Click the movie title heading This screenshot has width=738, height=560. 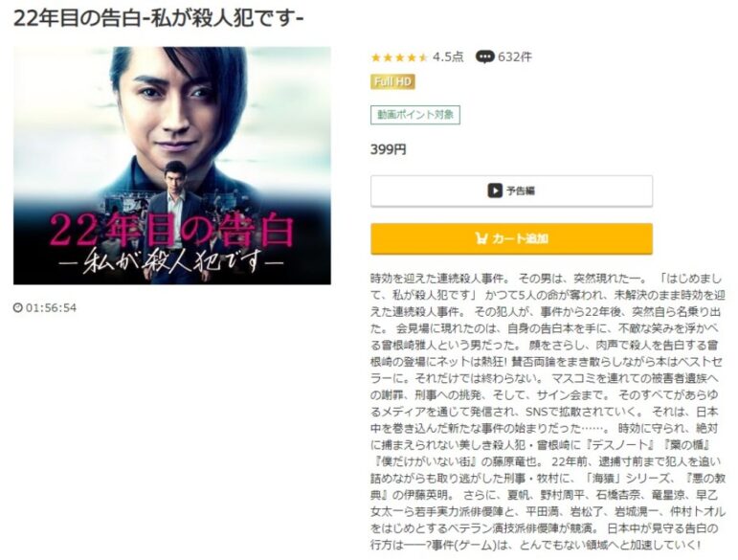(x=159, y=18)
